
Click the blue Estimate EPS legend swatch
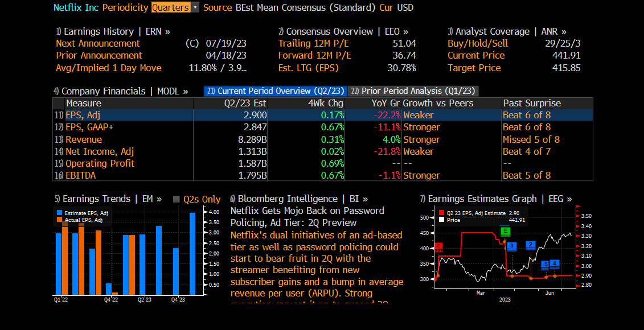[x=60, y=213]
